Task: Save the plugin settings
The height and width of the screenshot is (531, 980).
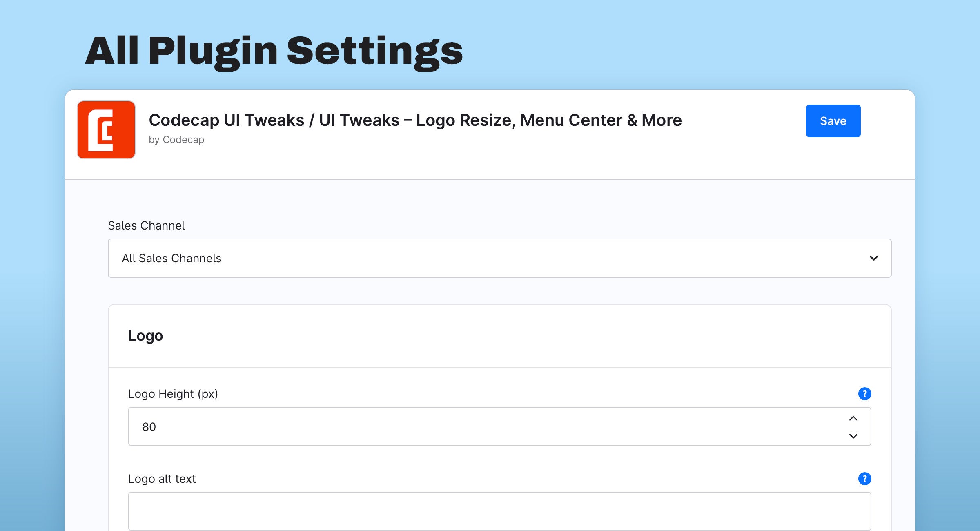Action: click(833, 121)
